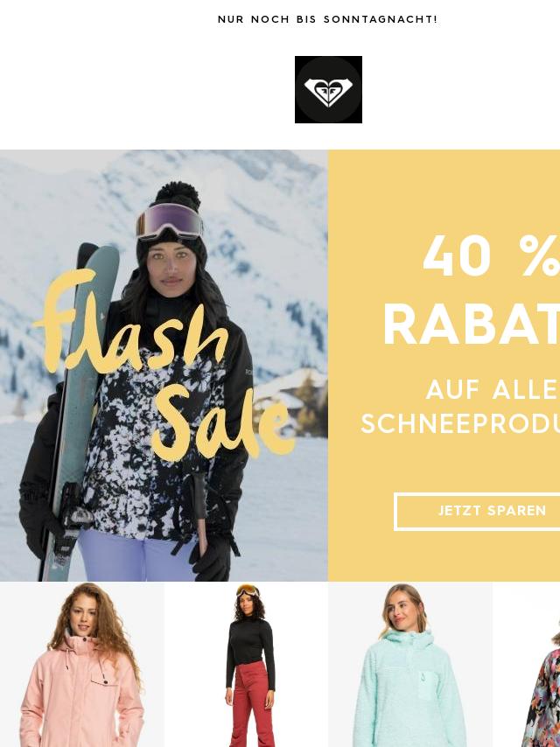
Task: Click the ski pole grip in model's hand
Action: click(x=199, y=495)
